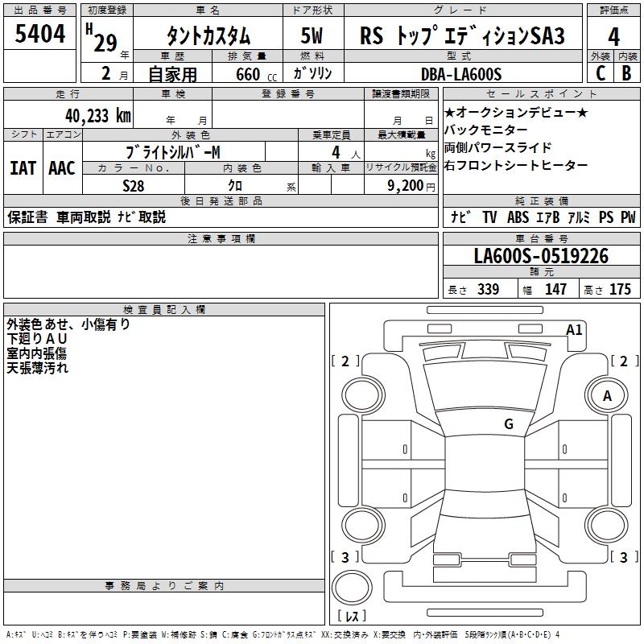Click recycle deposit 9,200円
Image resolution: width=644 pixels, height=644 pixels.
coord(411,186)
